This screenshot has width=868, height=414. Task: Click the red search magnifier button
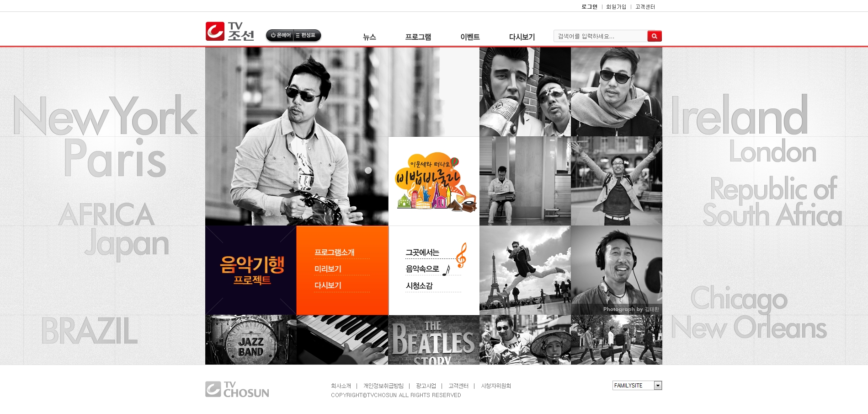tap(654, 36)
